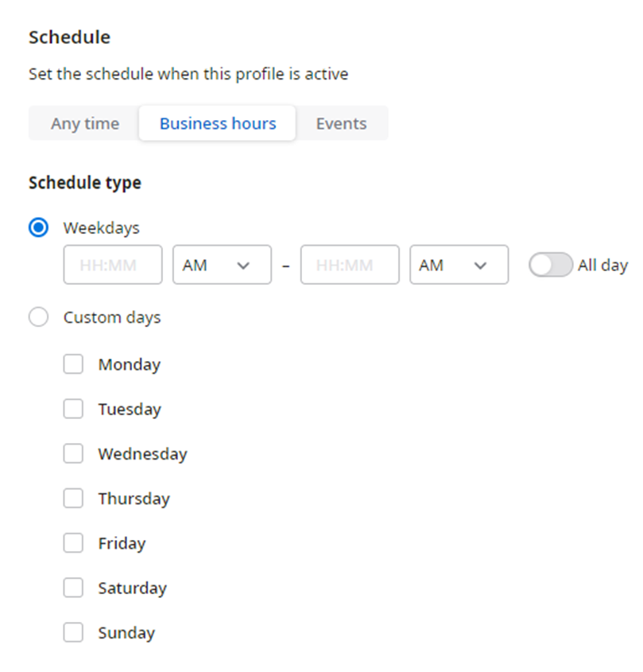Click the start time HH:MM field
This screenshot has width=643, height=672.
click(113, 265)
